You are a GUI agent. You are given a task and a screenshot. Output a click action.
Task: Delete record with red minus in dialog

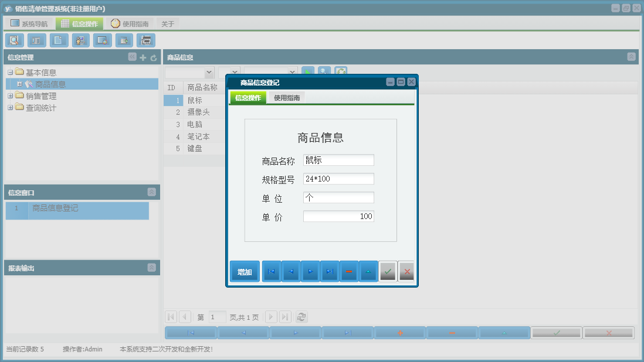click(x=349, y=271)
